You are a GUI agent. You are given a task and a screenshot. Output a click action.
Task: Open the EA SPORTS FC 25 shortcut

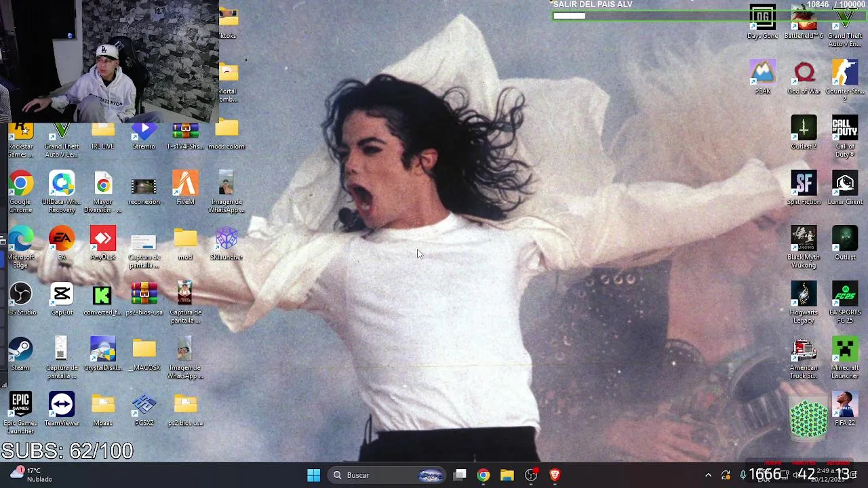845,303
